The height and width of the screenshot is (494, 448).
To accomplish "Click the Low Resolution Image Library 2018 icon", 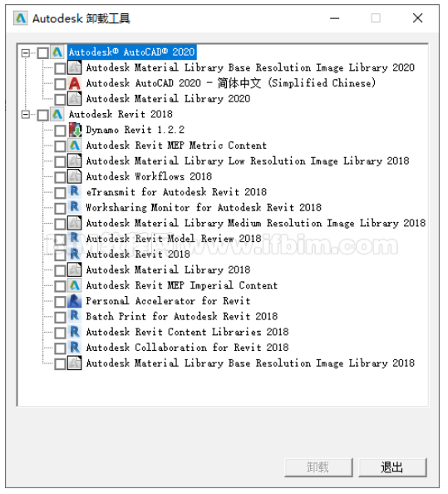I will point(75,161).
